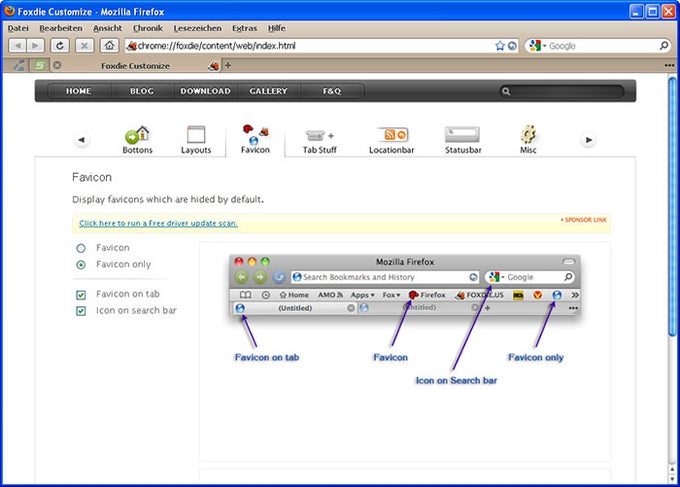The width and height of the screenshot is (680, 487).
Task: Switch to the Bottons category
Action: pos(137,141)
